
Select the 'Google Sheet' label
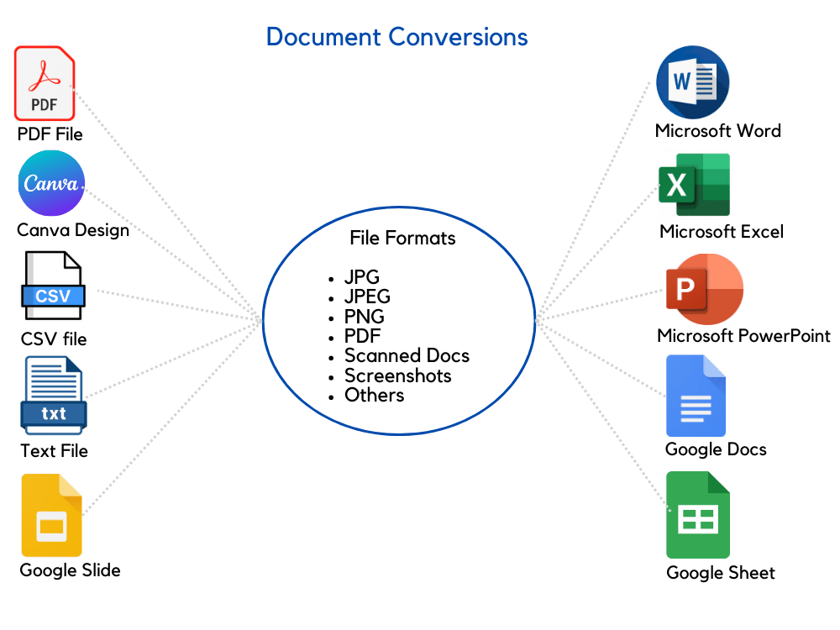(x=721, y=573)
